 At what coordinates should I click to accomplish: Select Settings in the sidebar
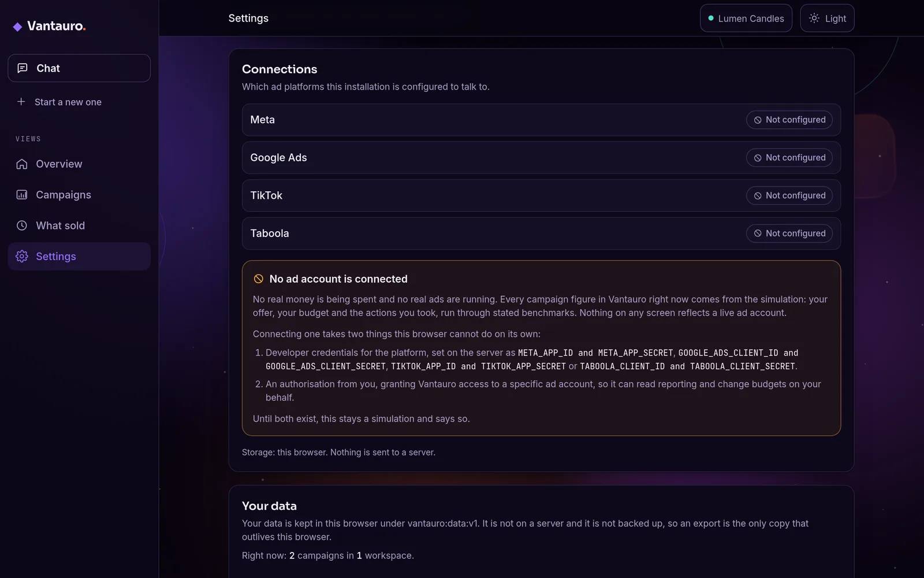(79, 256)
